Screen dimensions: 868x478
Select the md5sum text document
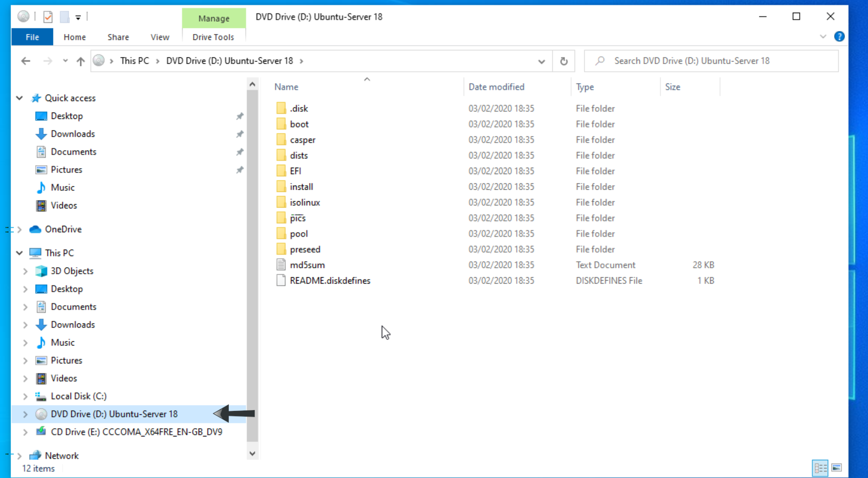tap(307, 265)
